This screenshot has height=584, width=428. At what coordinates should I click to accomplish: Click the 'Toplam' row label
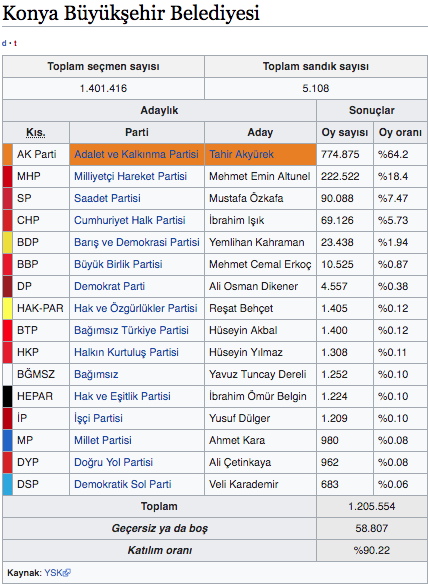(159, 506)
